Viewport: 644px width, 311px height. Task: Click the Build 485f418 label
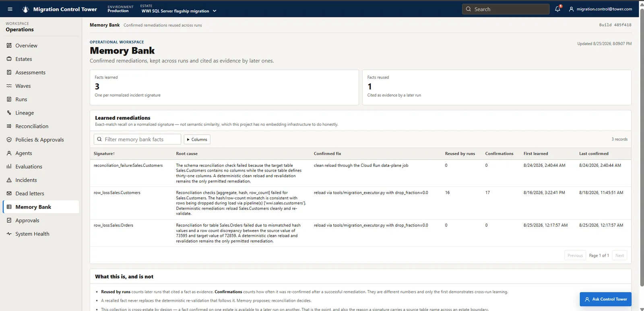click(615, 25)
